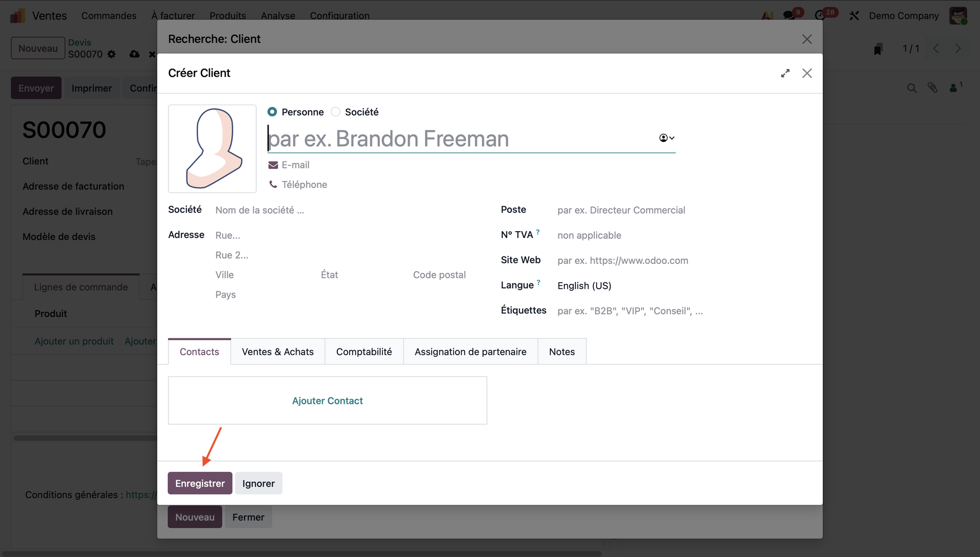This screenshot has height=557, width=980.
Task: Click the Ajouter Contact link
Action: [x=327, y=401]
